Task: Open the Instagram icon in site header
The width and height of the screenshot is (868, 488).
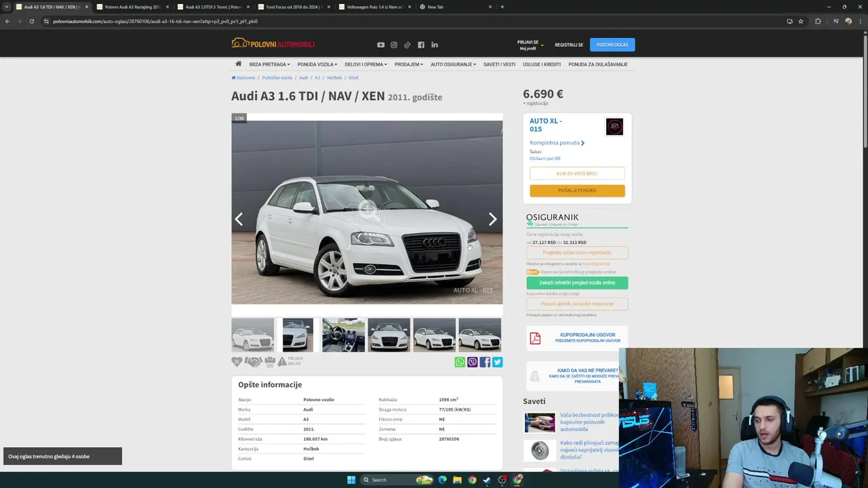Action: [x=394, y=45]
